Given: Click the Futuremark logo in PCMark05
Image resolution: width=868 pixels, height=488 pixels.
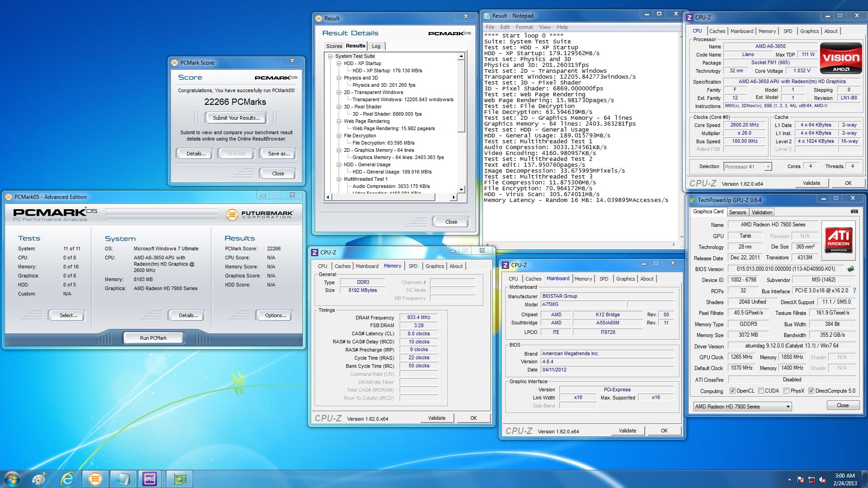Looking at the screenshot, I should [x=259, y=215].
